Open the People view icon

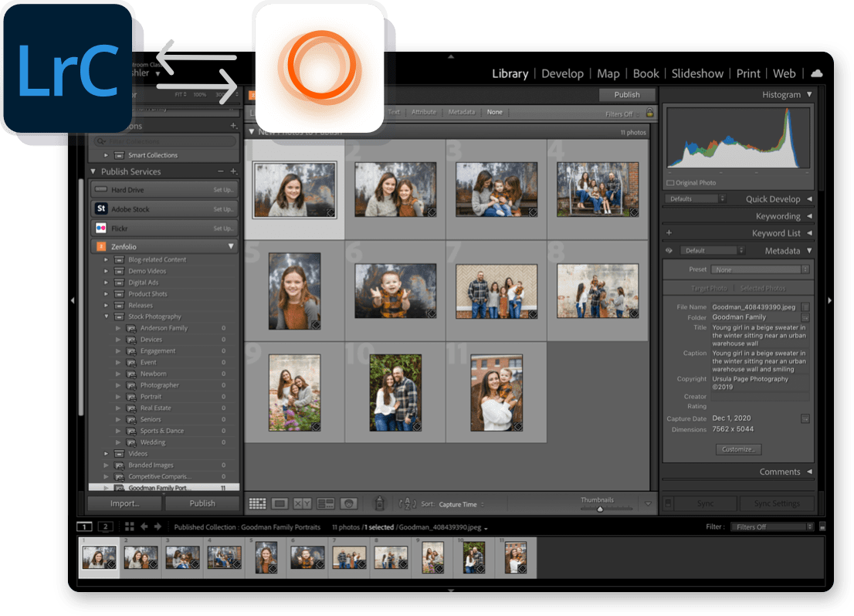click(347, 503)
